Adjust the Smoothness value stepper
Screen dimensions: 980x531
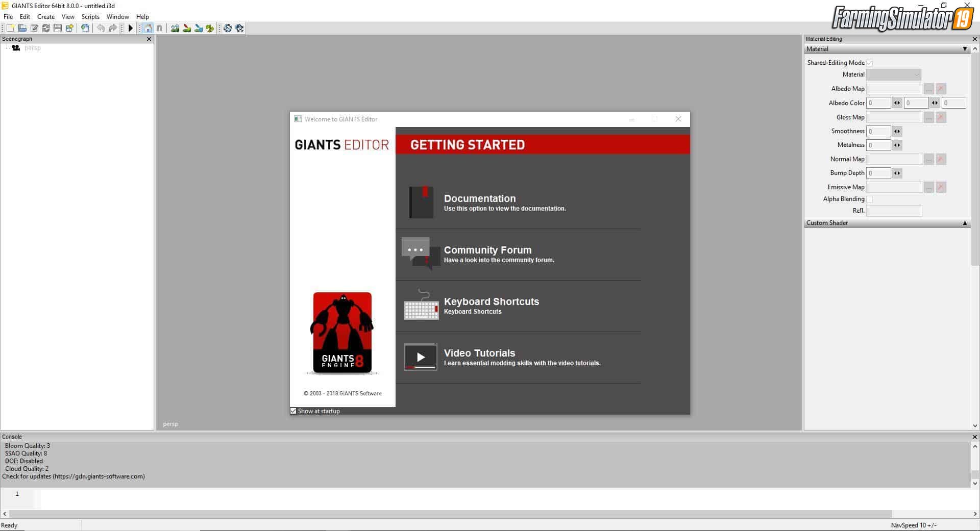[897, 131]
